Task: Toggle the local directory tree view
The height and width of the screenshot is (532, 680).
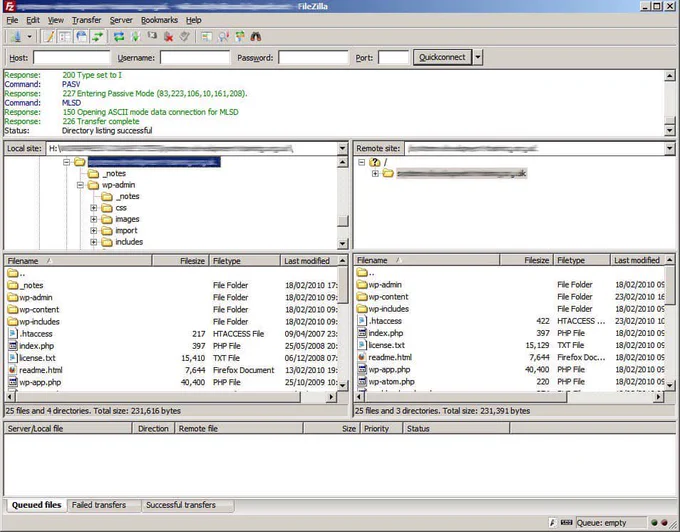Action: 65,37
